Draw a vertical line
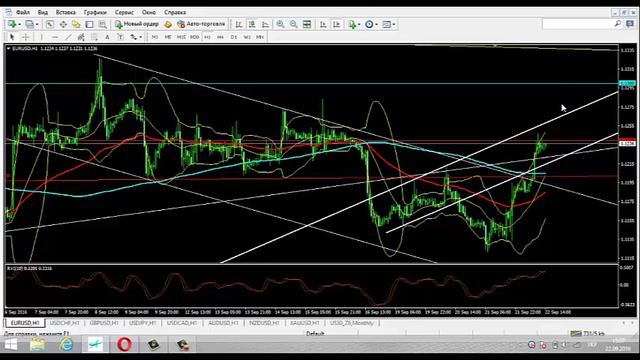Image resolution: width=640 pixels, height=360 pixels. coord(41,37)
